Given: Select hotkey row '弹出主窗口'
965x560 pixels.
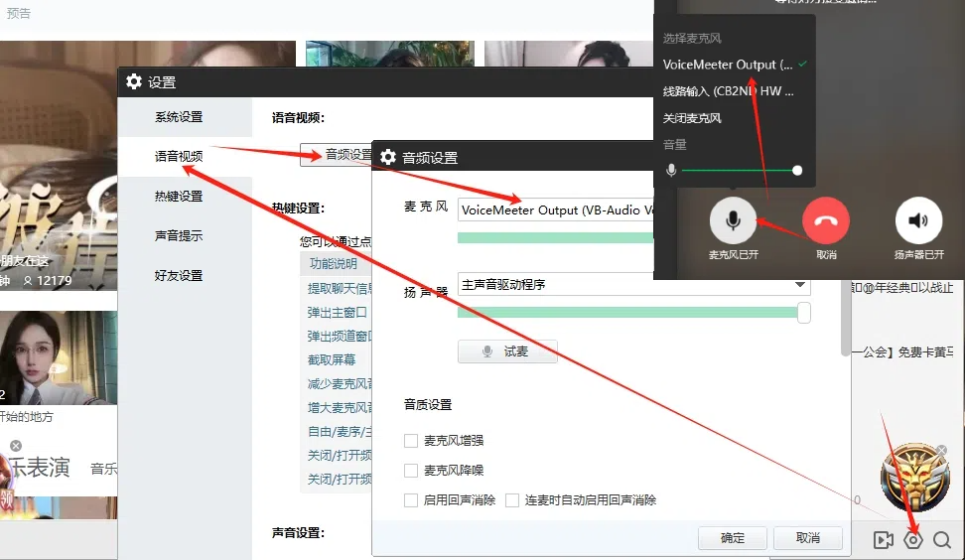Looking at the screenshot, I should click(339, 312).
